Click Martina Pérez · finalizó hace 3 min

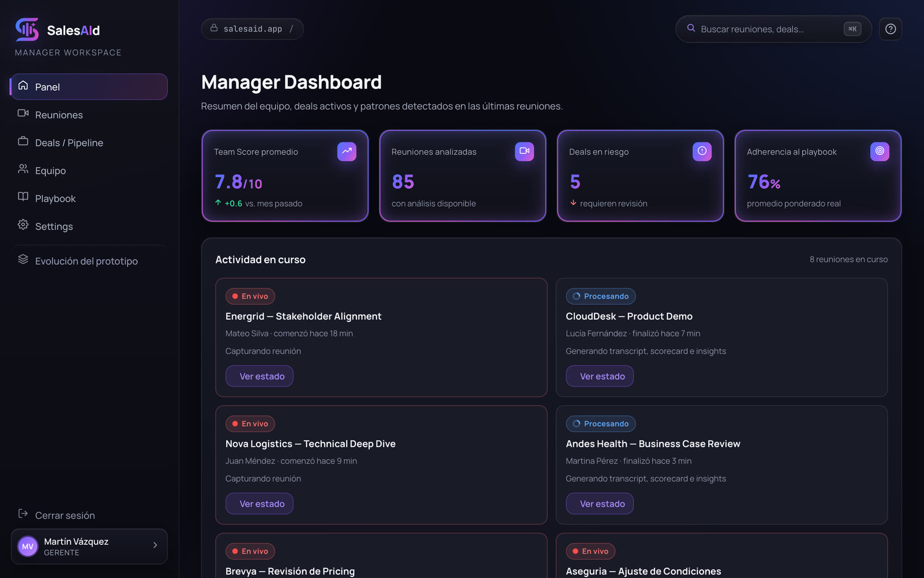coord(628,461)
